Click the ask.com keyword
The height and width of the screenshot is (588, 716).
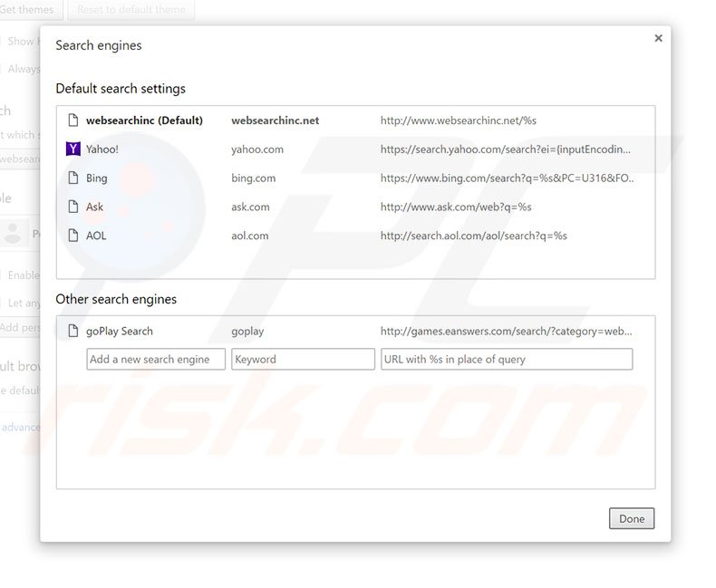click(250, 207)
